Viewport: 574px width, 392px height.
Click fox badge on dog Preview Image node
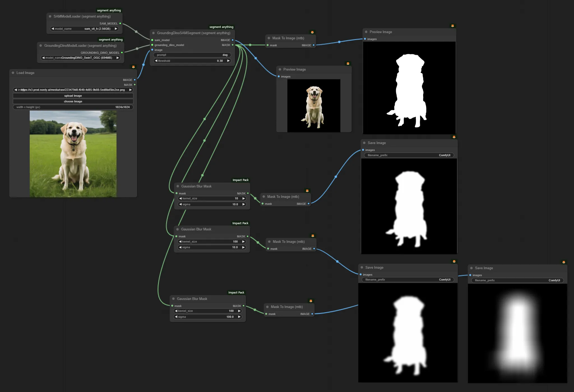pyautogui.click(x=348, y=64)
